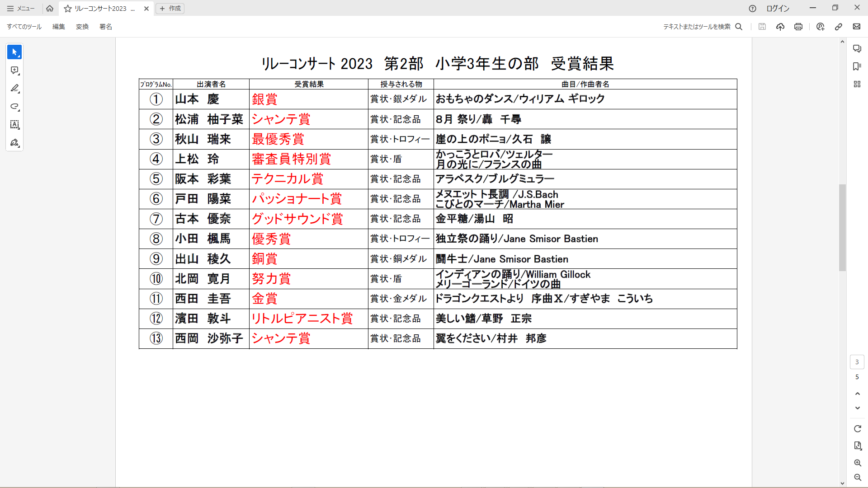Click the テキストまたはツールを検索 search field
Image resolution: width=868 pixels, height=488 pixels.
click(x=697, y=27)
